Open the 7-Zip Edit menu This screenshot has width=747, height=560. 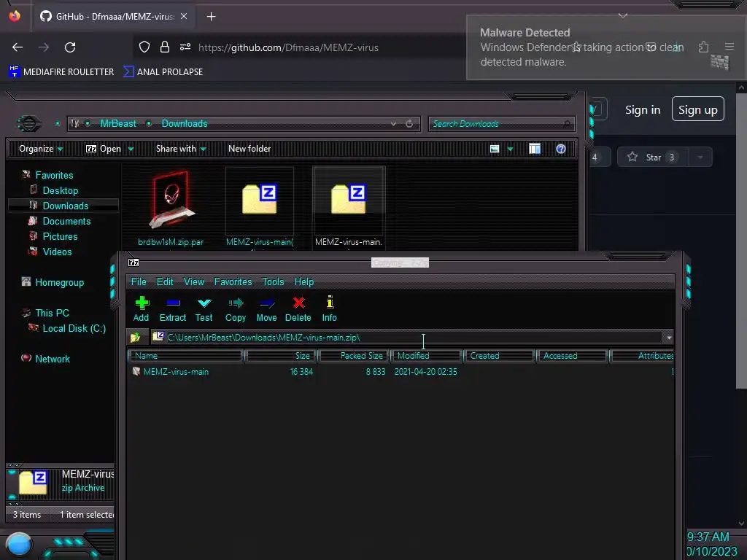[166, 282]
